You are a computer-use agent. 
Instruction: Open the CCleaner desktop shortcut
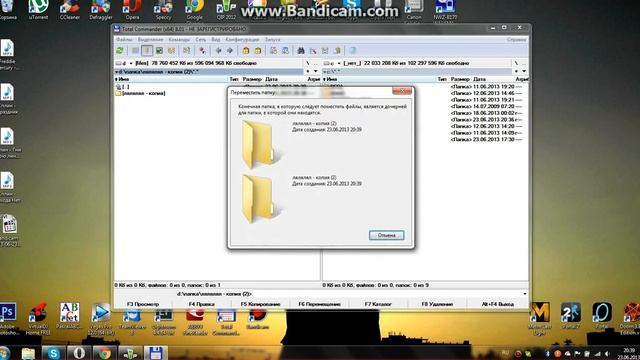coord(70,9)
